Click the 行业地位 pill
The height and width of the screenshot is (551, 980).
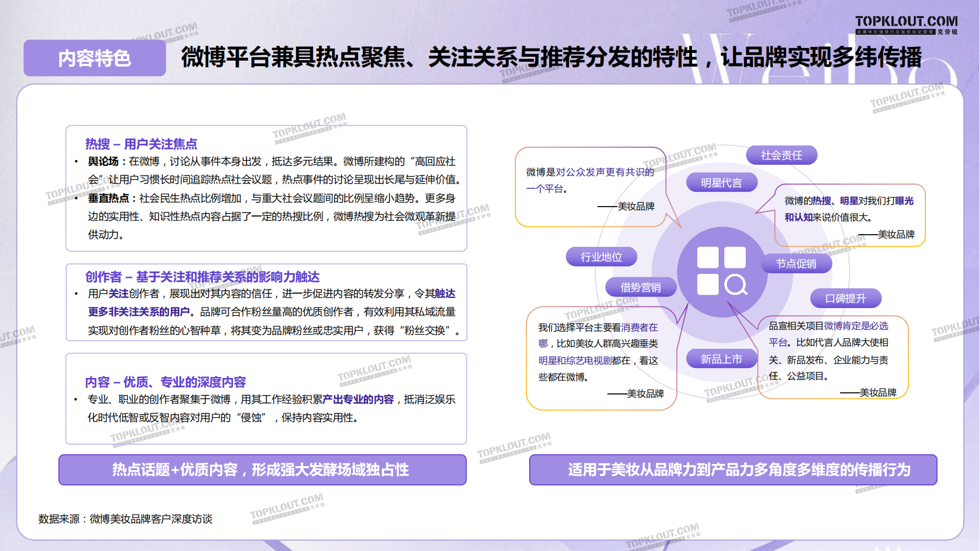pos(601,257)
